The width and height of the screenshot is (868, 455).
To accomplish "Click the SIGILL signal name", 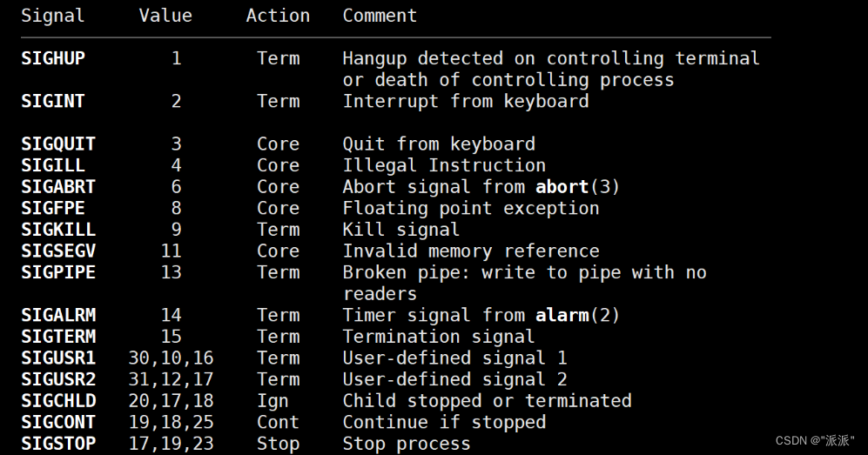I will [x=53, y=165].
